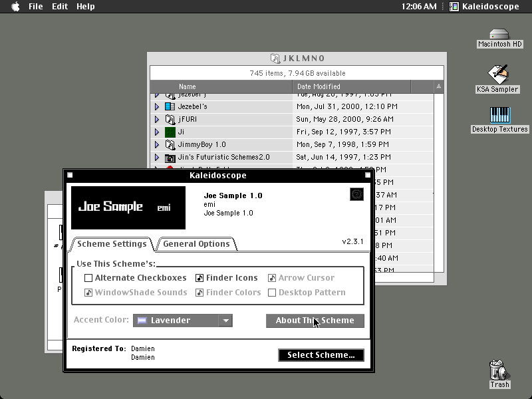Click the v2.3.1 version label
Image resolution: width=532 pixels, height=399 pixels.
pos(353,241)
